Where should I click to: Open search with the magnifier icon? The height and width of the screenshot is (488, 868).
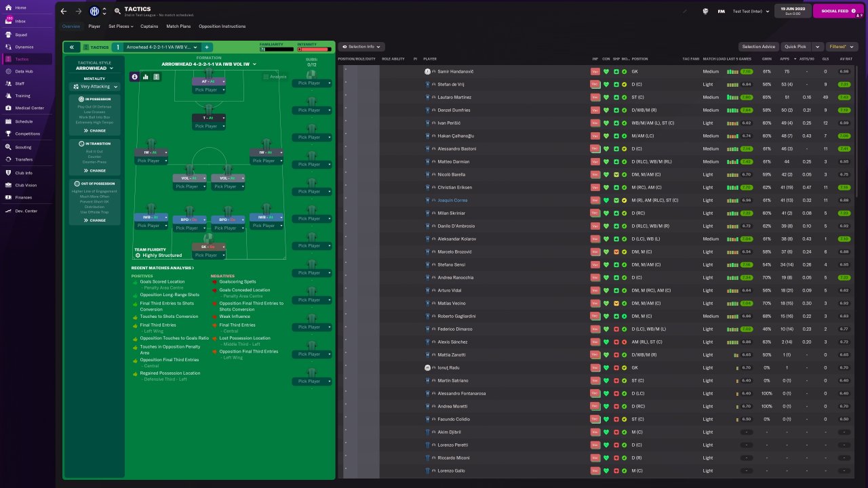(117, 12)
